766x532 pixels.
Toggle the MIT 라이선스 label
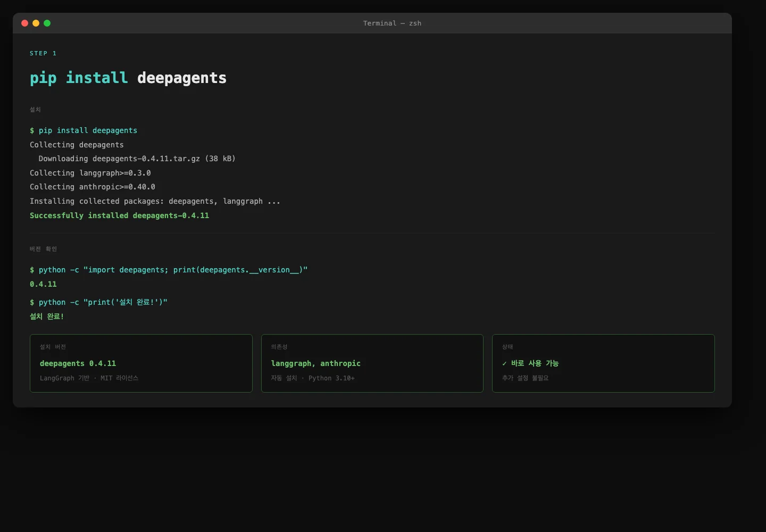point(120,378)
